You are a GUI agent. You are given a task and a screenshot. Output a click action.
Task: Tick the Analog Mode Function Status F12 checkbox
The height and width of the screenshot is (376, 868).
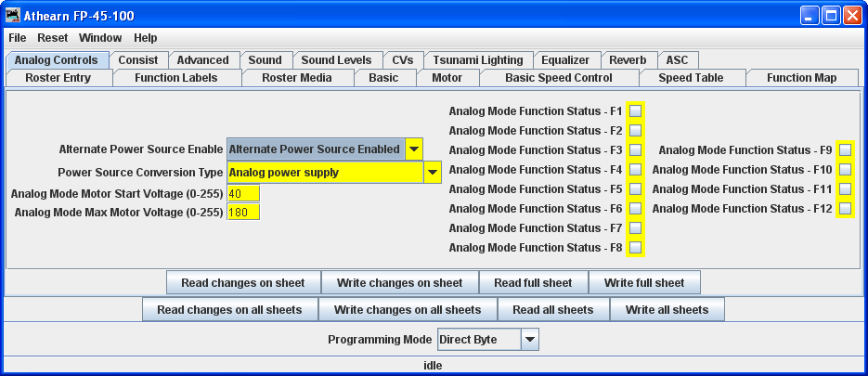[x=845, y=209]
